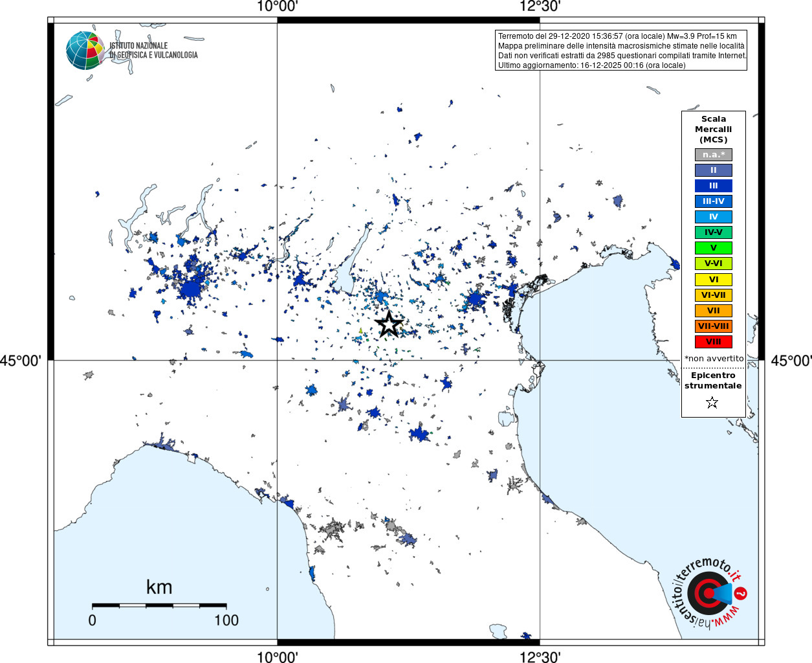
Task: Select the V-VI intensity legend swatch
Action: pyautogui.click(x=714, y=264)
